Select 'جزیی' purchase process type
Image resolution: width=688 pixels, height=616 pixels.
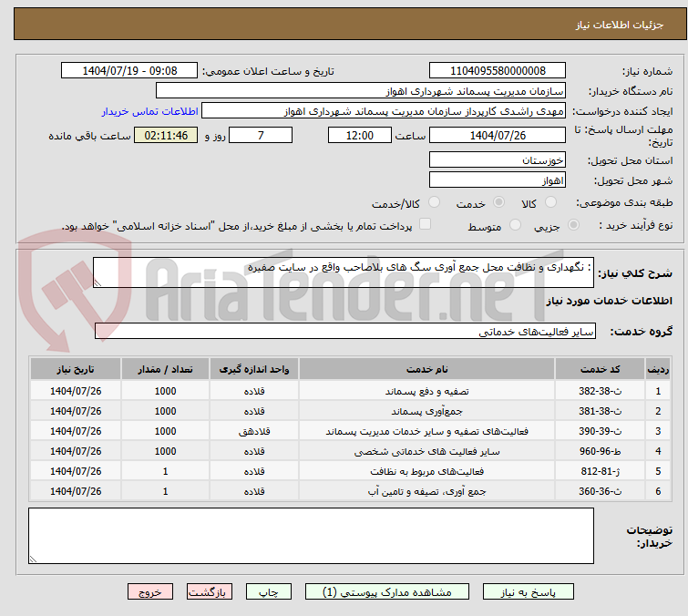coord(573,225)
